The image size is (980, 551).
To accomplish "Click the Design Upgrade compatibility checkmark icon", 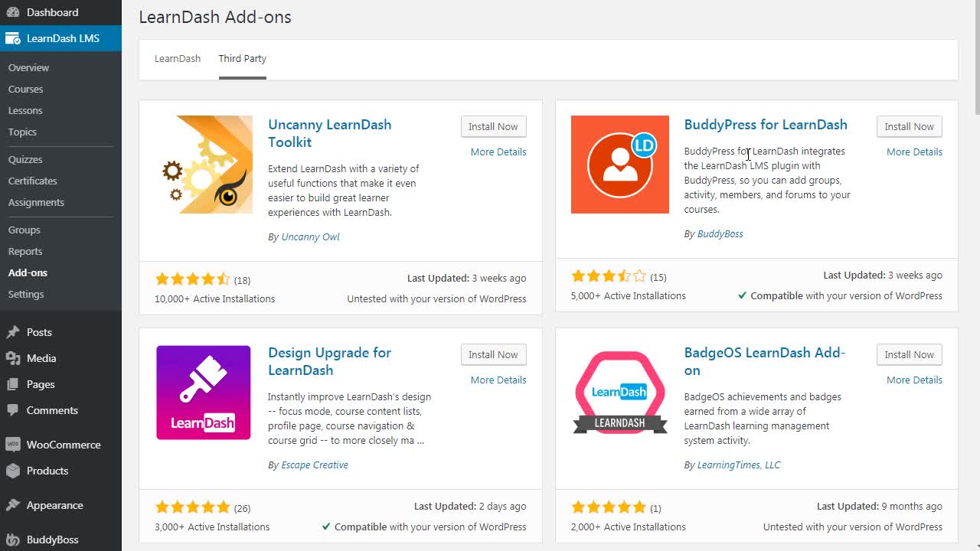I will (x=326, y=527).
